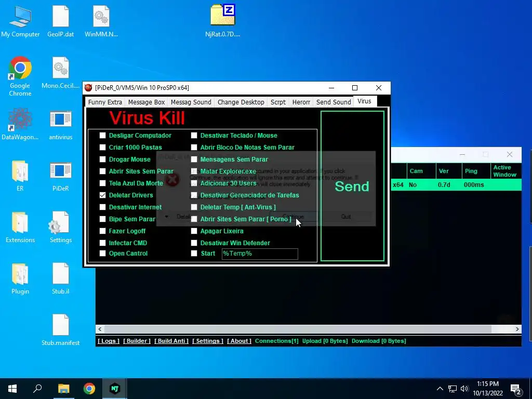Open DataWagon shortcut icon
Image resolution: width=532 pixels, height=399 pixels.
[20, 124]
